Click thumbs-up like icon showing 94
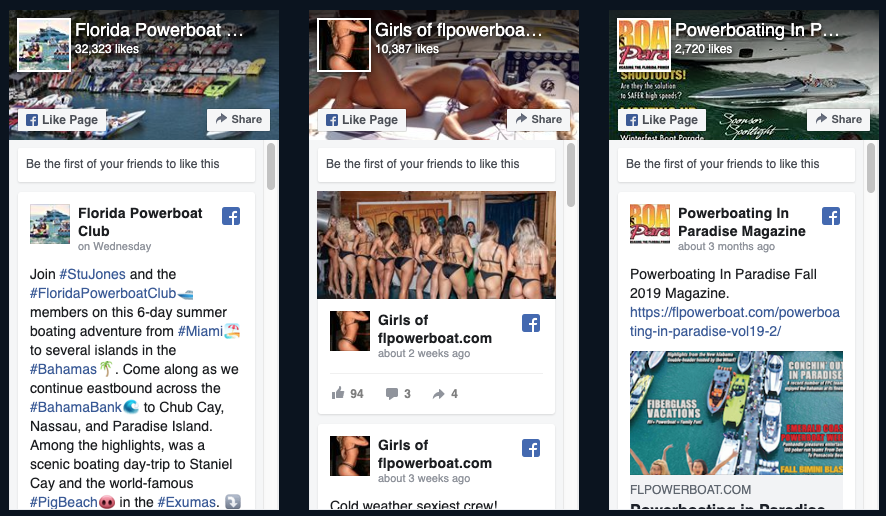 338,393
